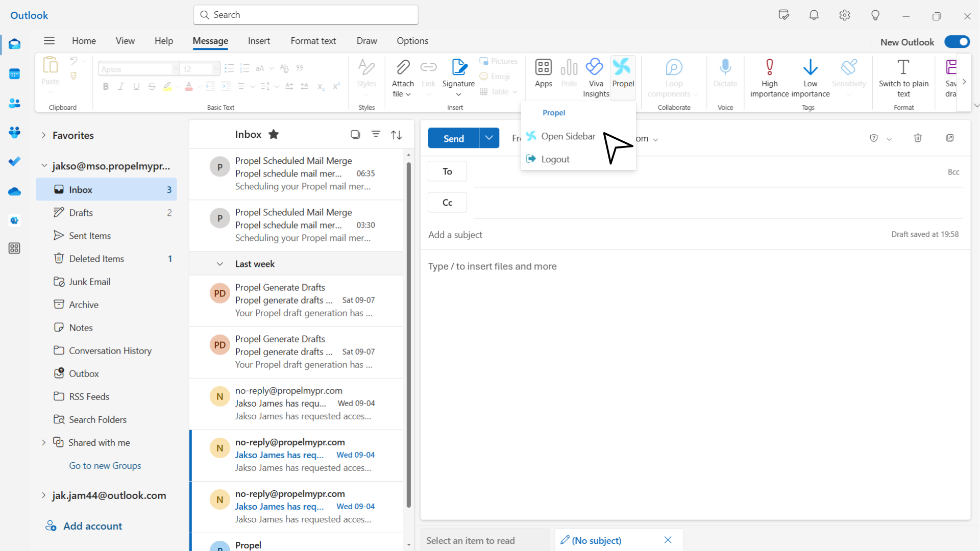
Task: Open the Options ribbon tab
Action: (412, 41)
